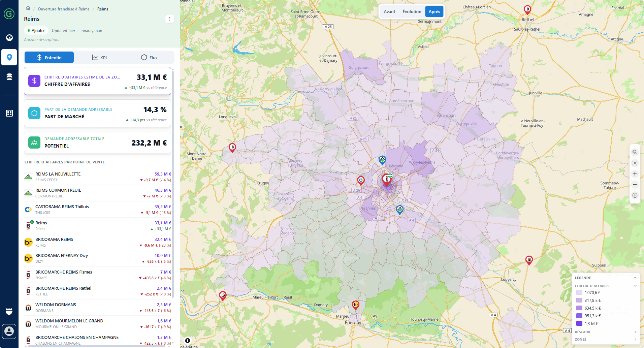Switch to the Flux tab
Screen dimensions: 644x348
pos(149,58)
